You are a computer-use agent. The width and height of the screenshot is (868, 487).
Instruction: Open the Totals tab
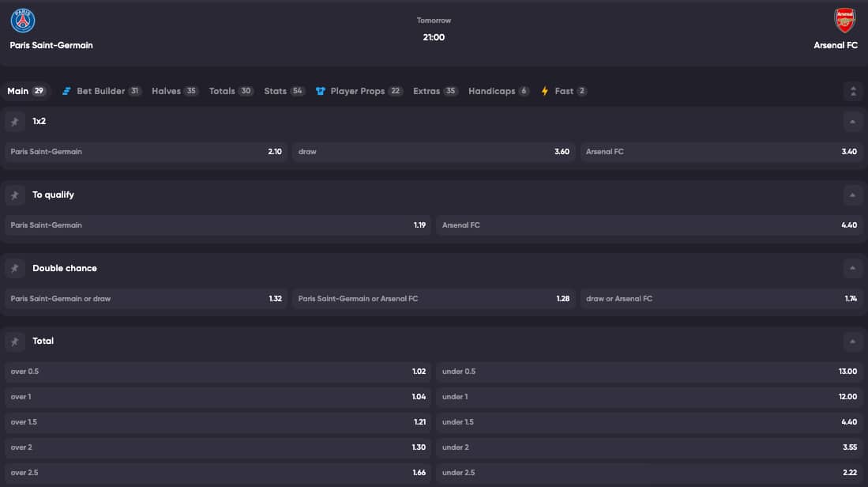point(231,91)
